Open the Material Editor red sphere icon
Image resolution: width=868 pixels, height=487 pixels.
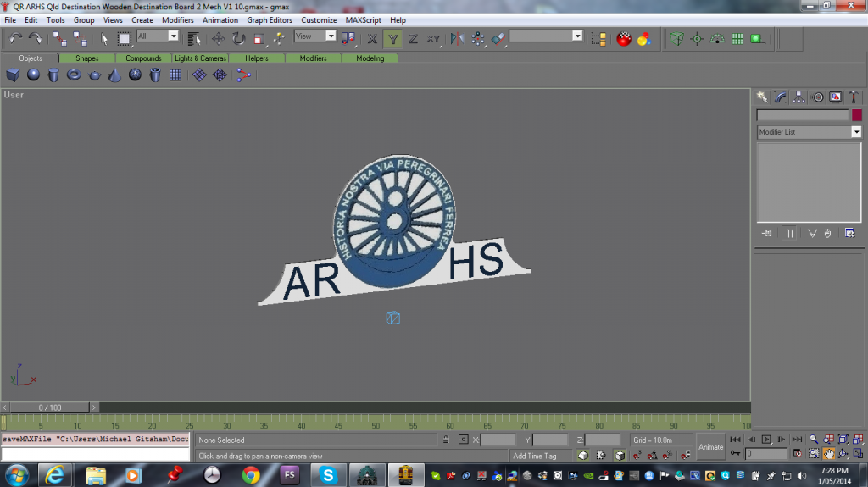click(x=624, y=39)
